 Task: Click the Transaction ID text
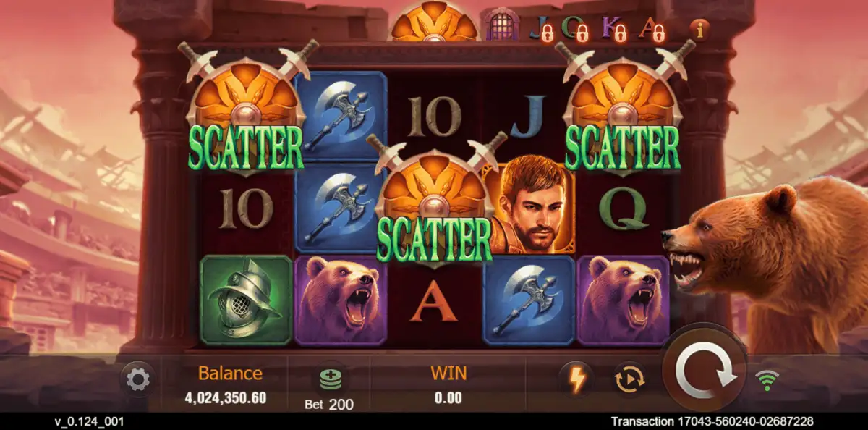tap(712, 421)
